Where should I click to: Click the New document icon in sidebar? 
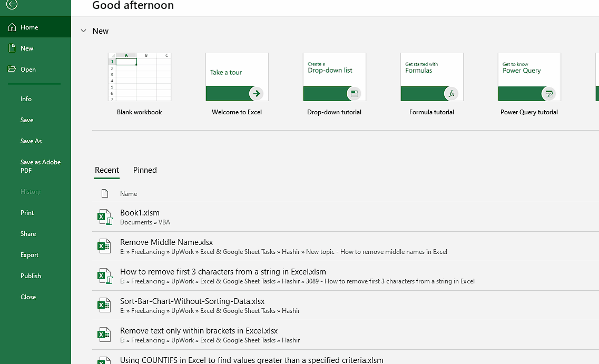(12, 48)
